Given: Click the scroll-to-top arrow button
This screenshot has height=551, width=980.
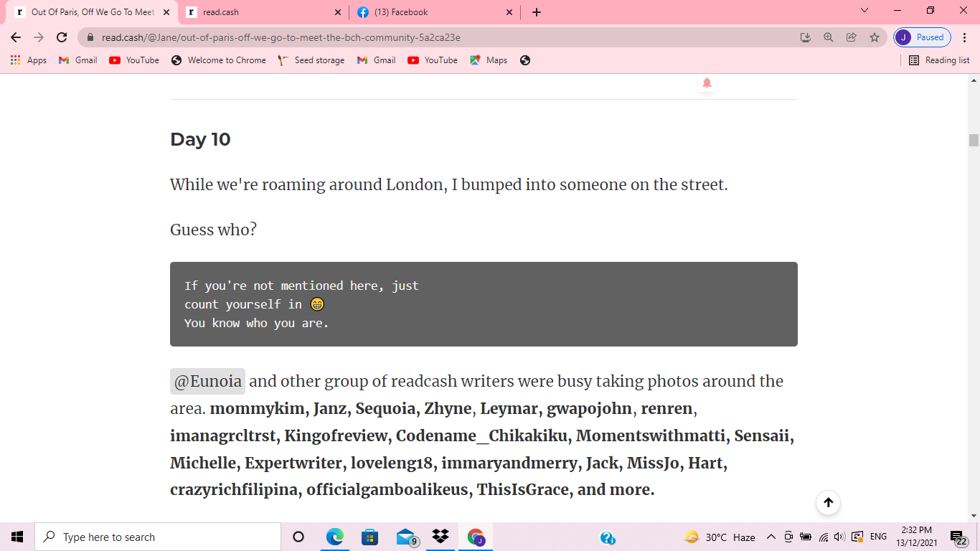Looking at the screenshot, I should pyautogui.click(x=828, y=503).
